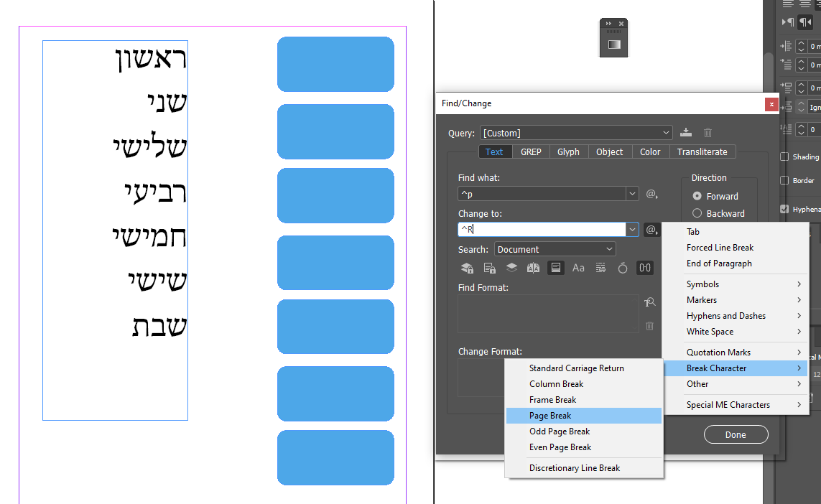This screenshot has width=821, height=504.
Task: Click Specify attributes to find icon
Action: point(650,302)
